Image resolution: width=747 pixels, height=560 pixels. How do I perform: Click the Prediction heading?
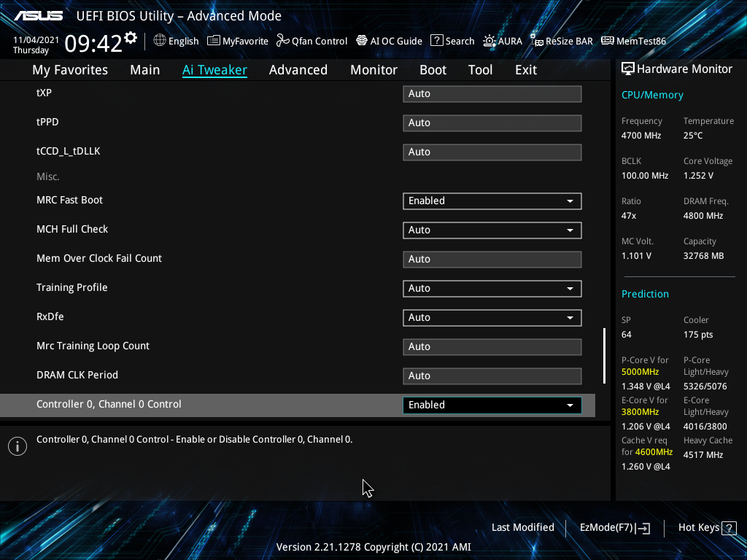click(645, 295)
